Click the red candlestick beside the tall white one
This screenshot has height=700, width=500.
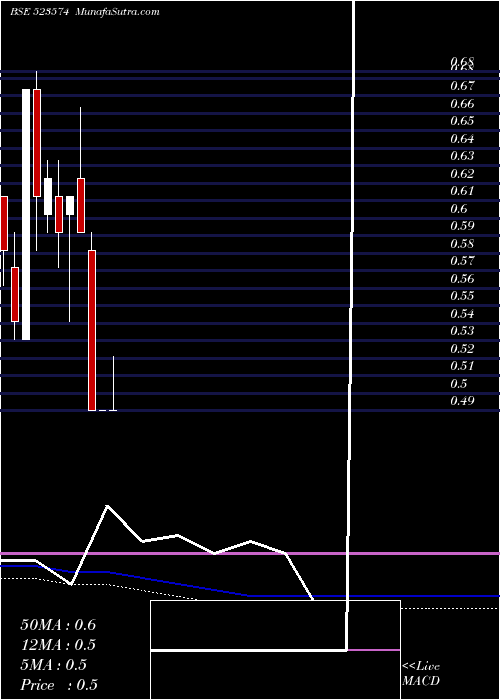[37, 143]
